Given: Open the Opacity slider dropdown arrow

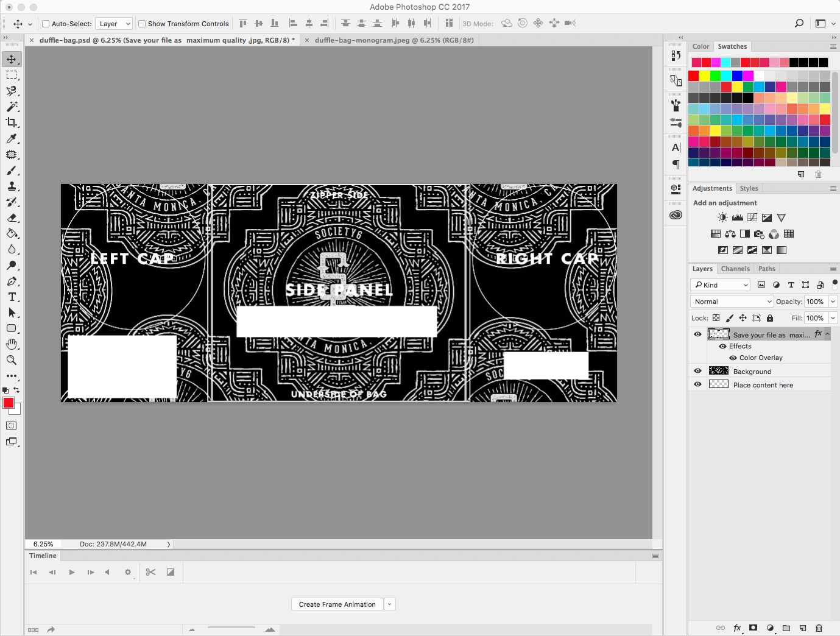Looking at the screenshot, I should coord(833,302).
